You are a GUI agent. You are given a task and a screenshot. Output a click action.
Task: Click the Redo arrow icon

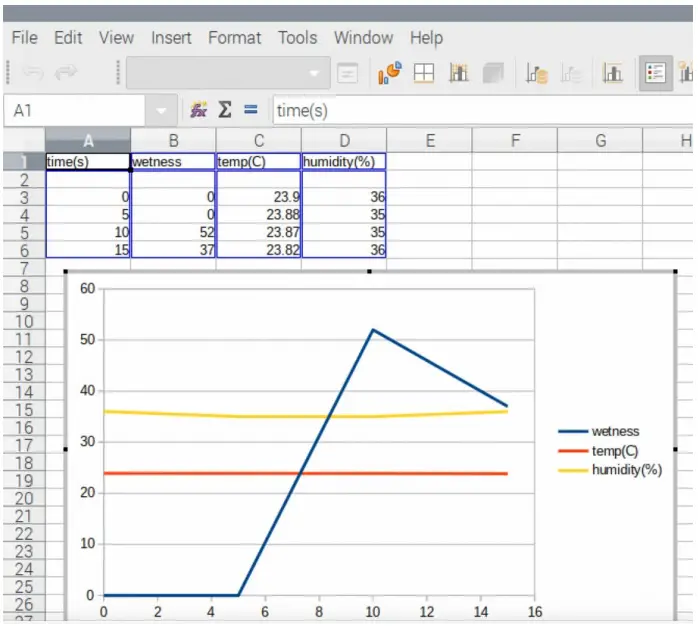[65, 73]
